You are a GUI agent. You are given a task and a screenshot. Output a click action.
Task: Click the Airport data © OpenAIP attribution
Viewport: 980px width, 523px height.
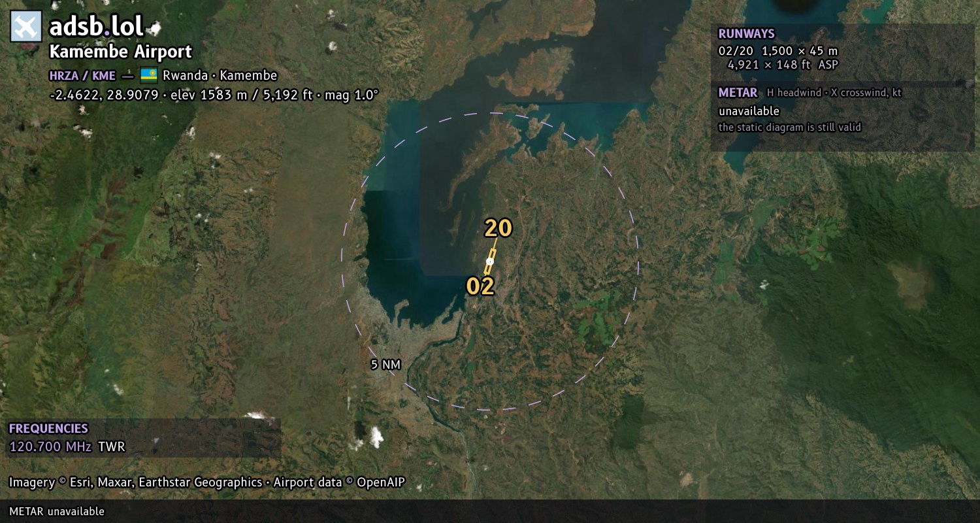point(339,482)
